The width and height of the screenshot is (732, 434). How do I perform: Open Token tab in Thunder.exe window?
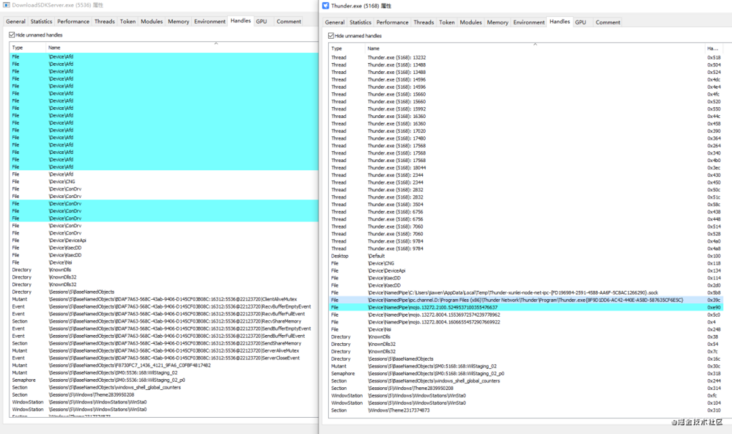point(447,22)
